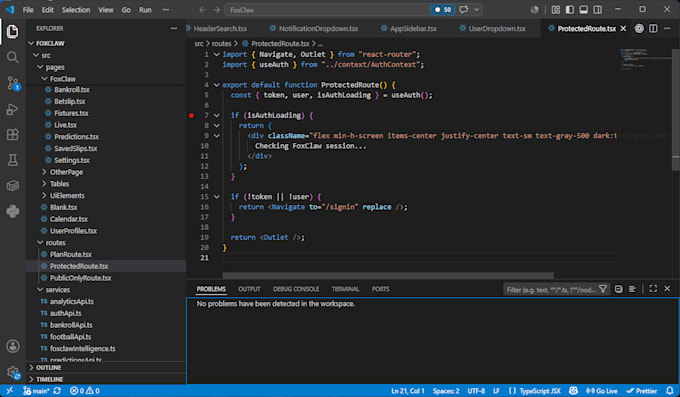Fold the isAuthLoading if block on line 7

tap(216, 115)
